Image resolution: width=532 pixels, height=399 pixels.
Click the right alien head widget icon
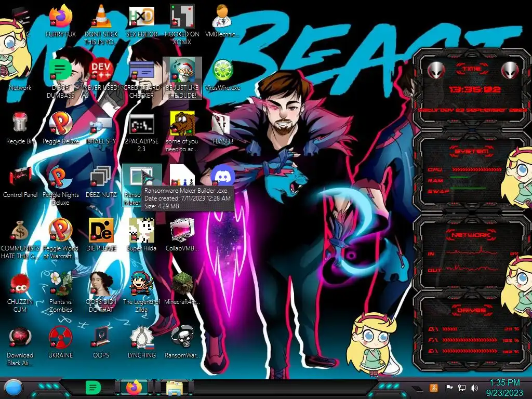510,70
